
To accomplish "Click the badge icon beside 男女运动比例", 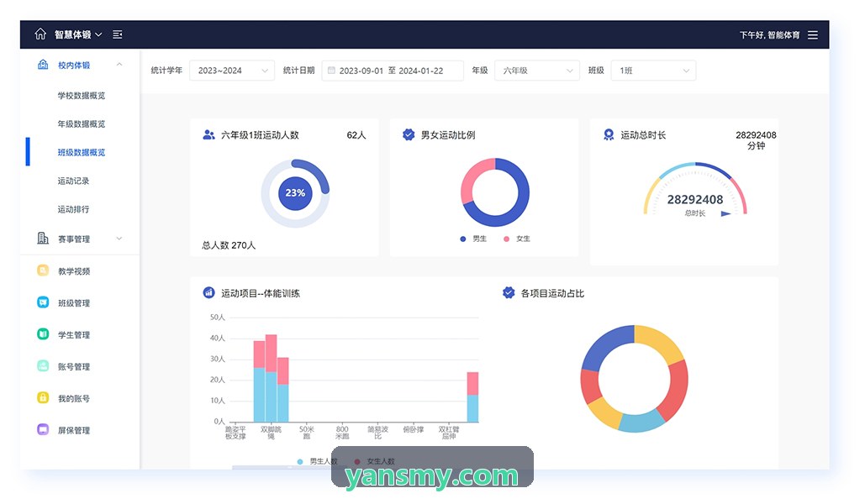I will [x=409, y=134].
